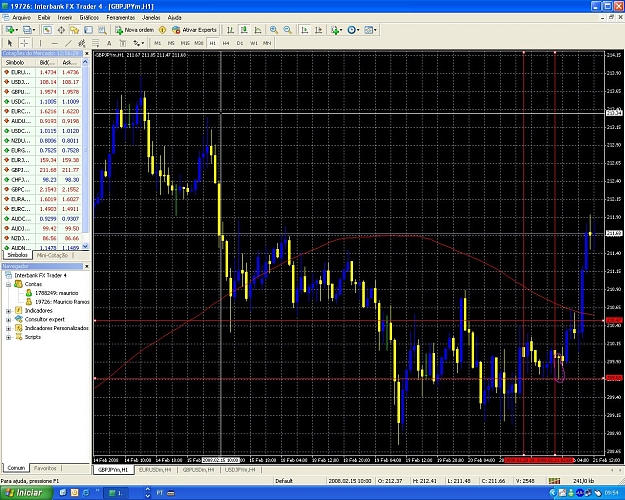Switch chart to line chart icon
Viewport: 625px width, 500px height.
pos(258,30)
